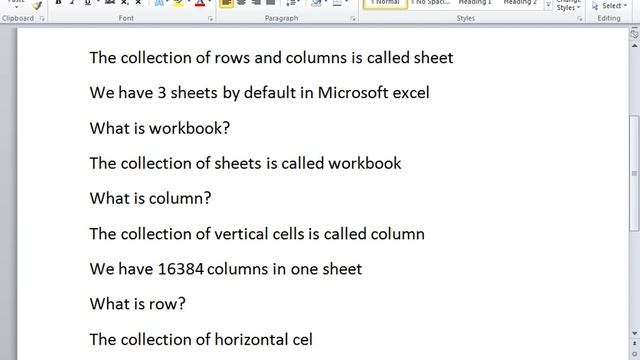Align text left in Paragraph group
640x360 pixels.
pyautogui.click(x=227, y=3)
